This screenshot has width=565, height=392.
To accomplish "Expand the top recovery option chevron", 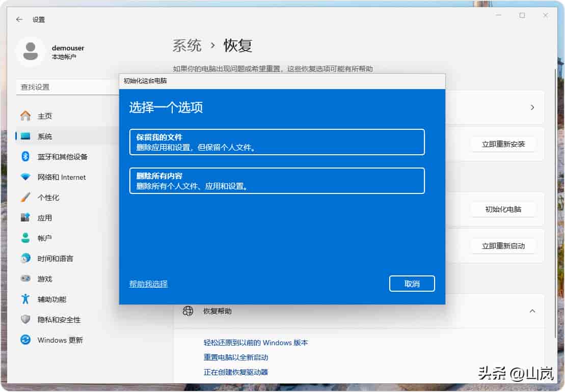I will coord(532,107).
